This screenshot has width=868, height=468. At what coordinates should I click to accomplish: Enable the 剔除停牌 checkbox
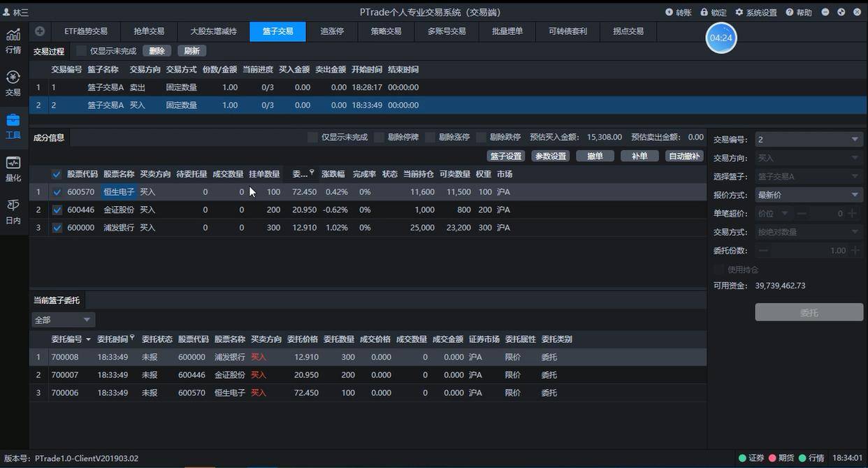pyautogui.click(x=379, y=137)
